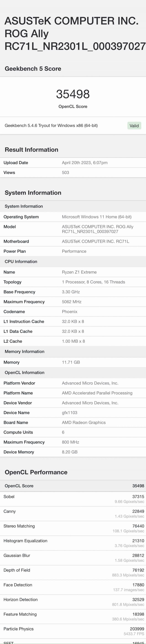Click the Upload Date value April 20th 2023
146x644 pixels.
(85, 163)
